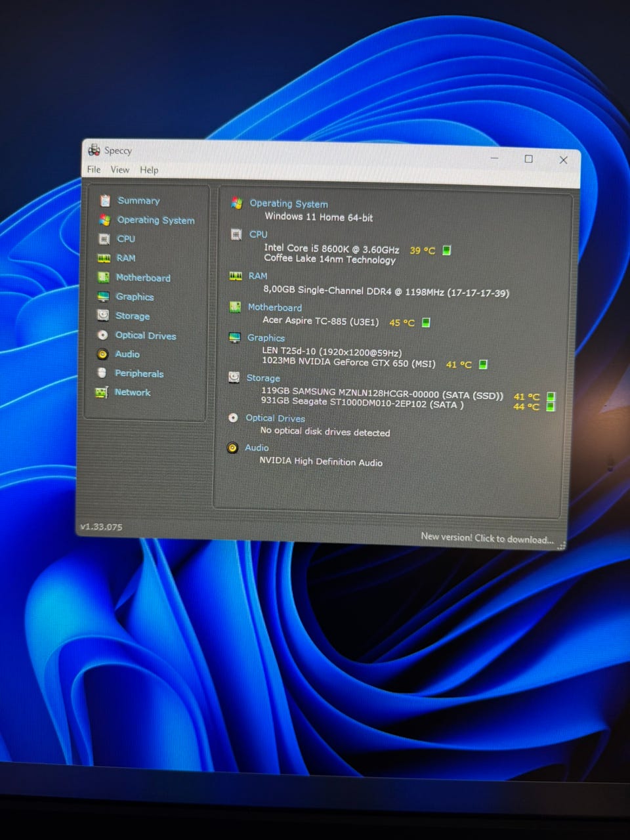
Task: Click the Peripherals mouse icon in sidebar
Action: 102,373
